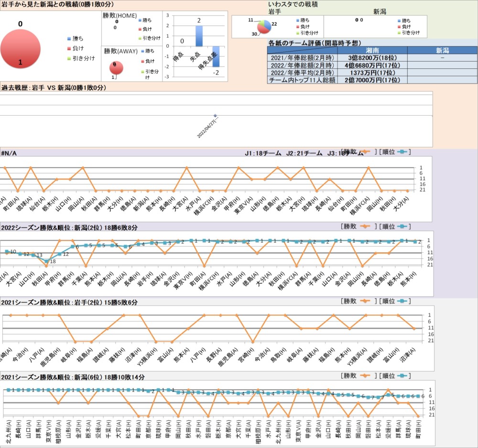This screenshot has width=478, height=448.
Task: Select the blue 失点 bar in bar chart
Action: pos(199,36)
